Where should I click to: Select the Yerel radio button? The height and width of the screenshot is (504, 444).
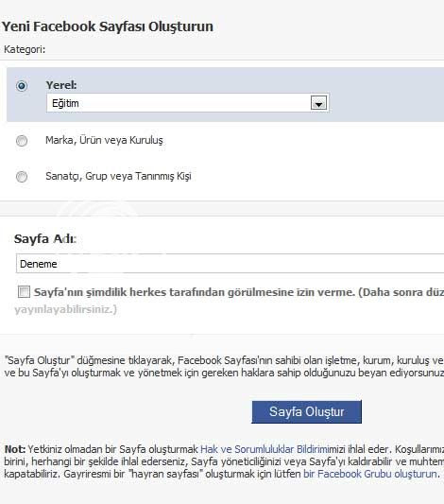point(22,86)
